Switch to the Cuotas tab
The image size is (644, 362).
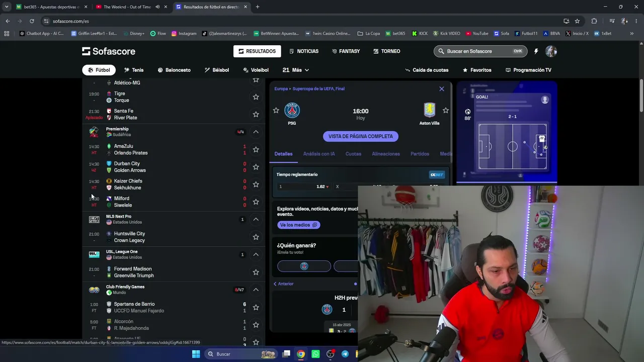pyautogui.click(x=353, y=154)
